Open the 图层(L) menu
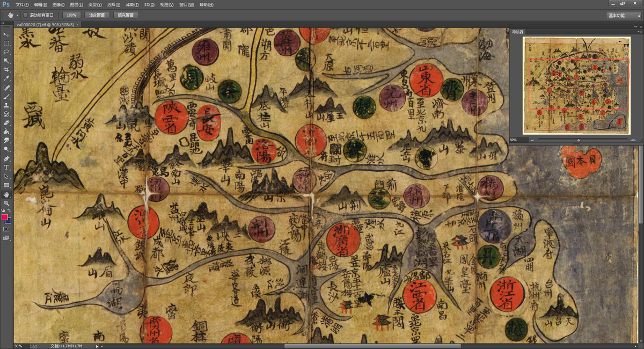Screen dimensions: 644x349 (x=76, y=4)
